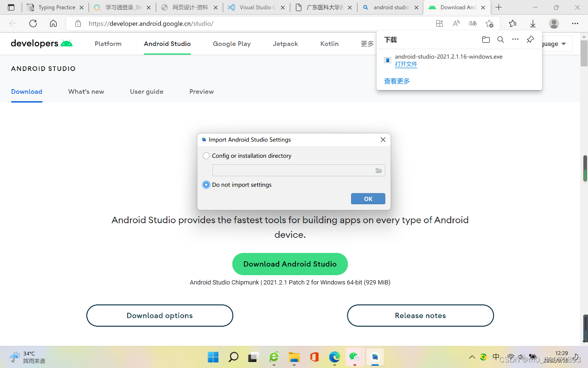Switch to What's new tab
Viewport: 588px width, 368px height.
pos(86,91)
